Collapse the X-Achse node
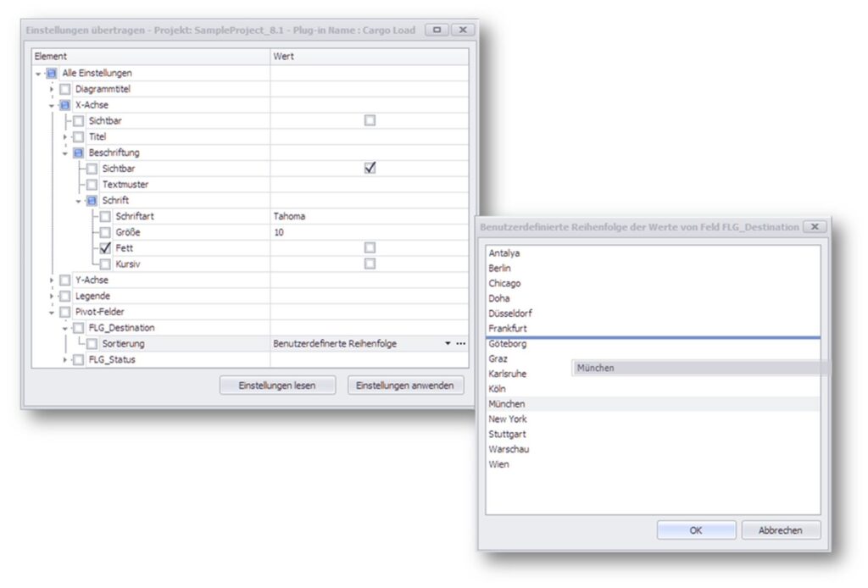 coord(52,105)
